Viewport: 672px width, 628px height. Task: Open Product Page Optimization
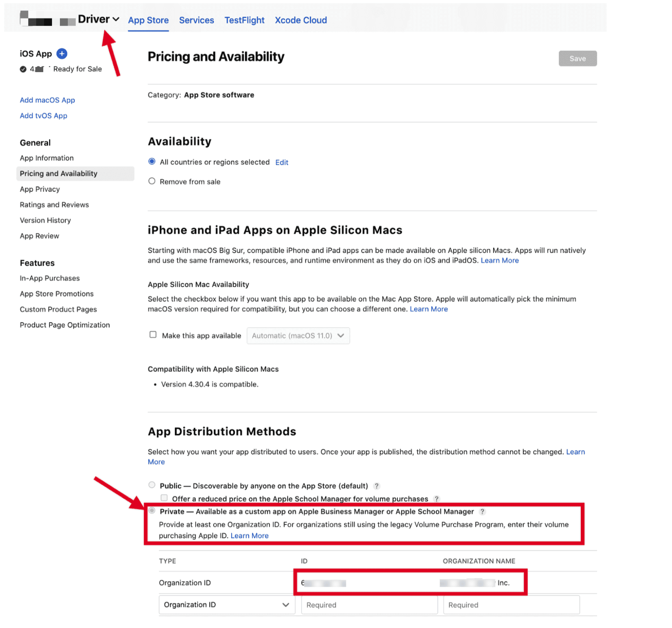65,325
